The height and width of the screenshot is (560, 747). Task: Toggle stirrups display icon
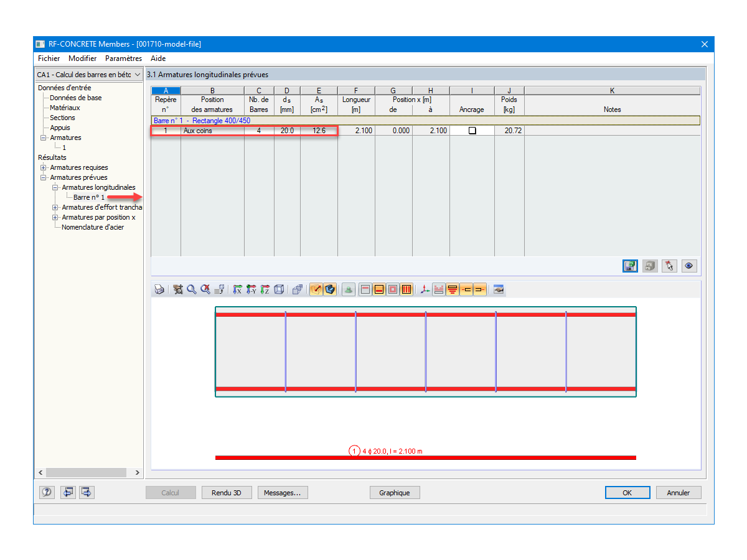coord(406,289)
